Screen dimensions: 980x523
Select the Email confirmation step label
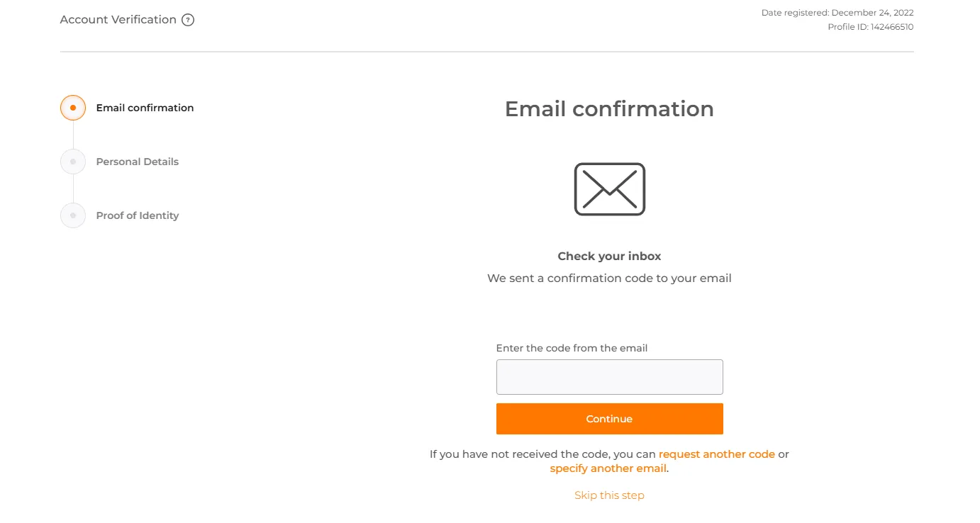[x=145, y=108]
